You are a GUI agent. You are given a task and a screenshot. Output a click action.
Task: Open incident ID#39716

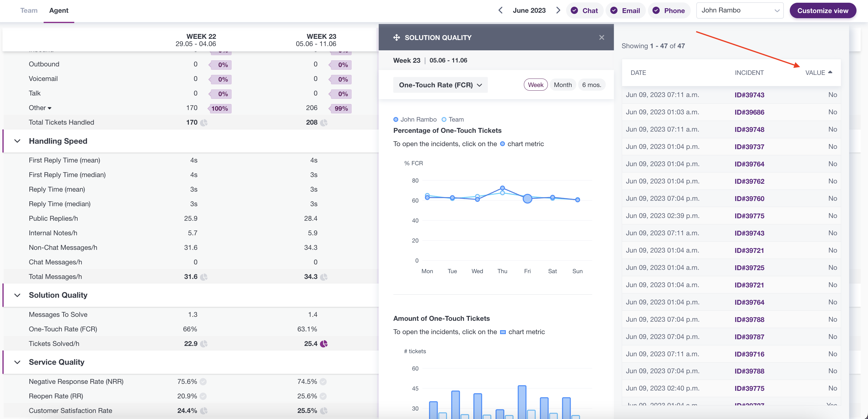point(749,354)
